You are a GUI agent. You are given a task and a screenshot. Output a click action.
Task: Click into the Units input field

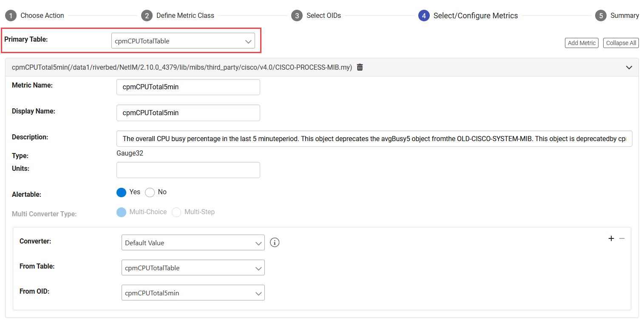[188, 170]
